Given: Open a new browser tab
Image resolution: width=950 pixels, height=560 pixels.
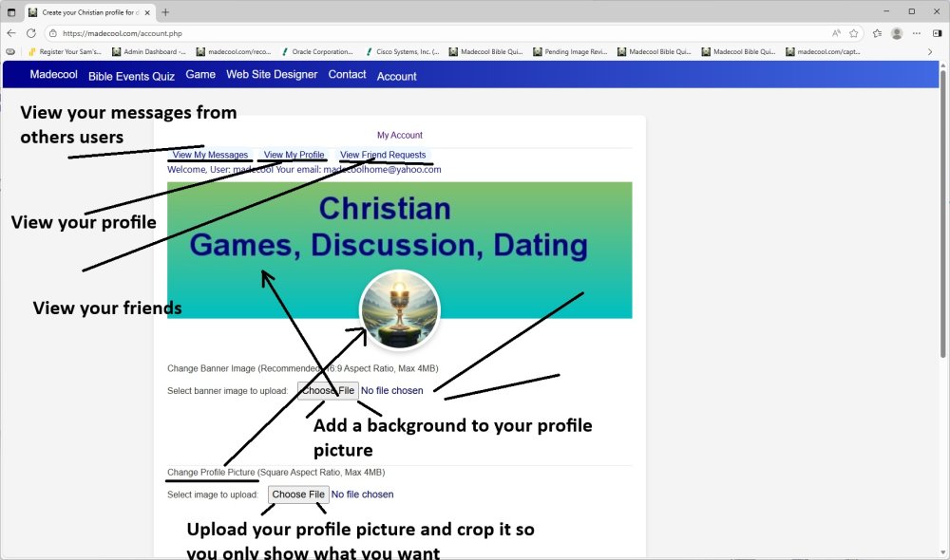Looking at the screenshot, I should pos(165,12).
